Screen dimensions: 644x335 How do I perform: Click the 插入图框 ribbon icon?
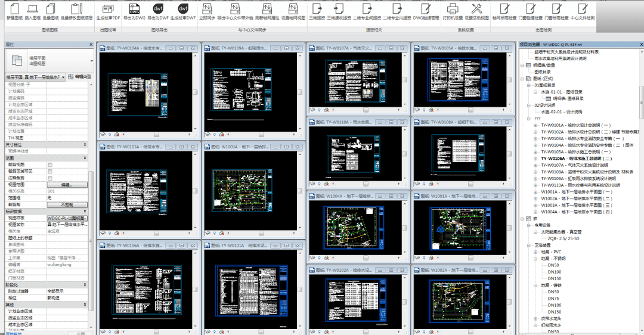[x=32, y=11]
